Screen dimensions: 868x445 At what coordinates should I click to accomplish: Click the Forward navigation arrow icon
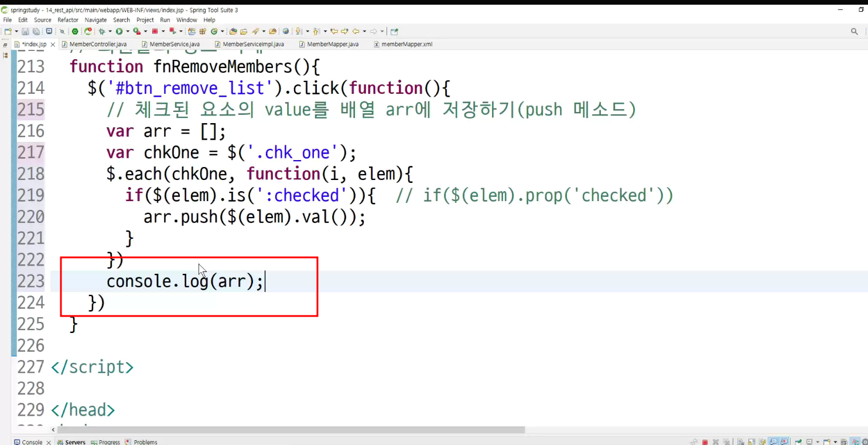(374, 31)
